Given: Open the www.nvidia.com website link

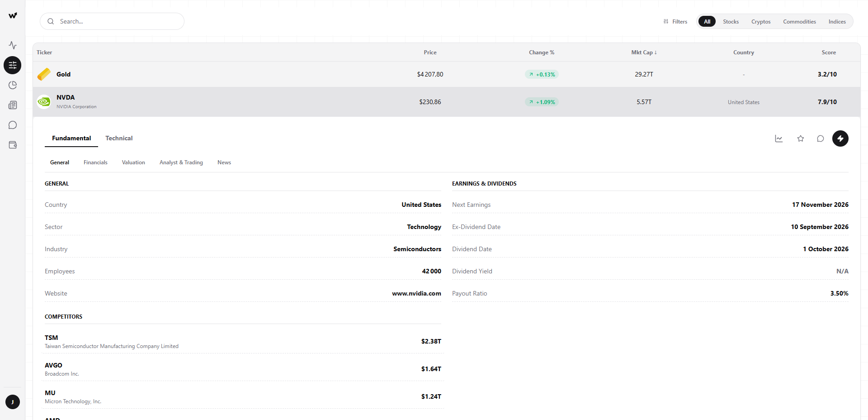Looking at the screenshot, I should [416, 293].
